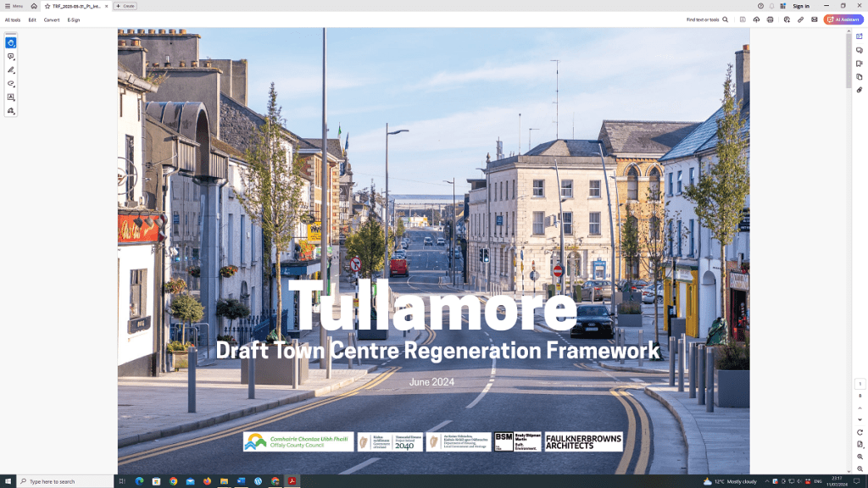Select the add text box tool
Image resolution: width=868 pixels, height=488 pixels.
(11, 97)
